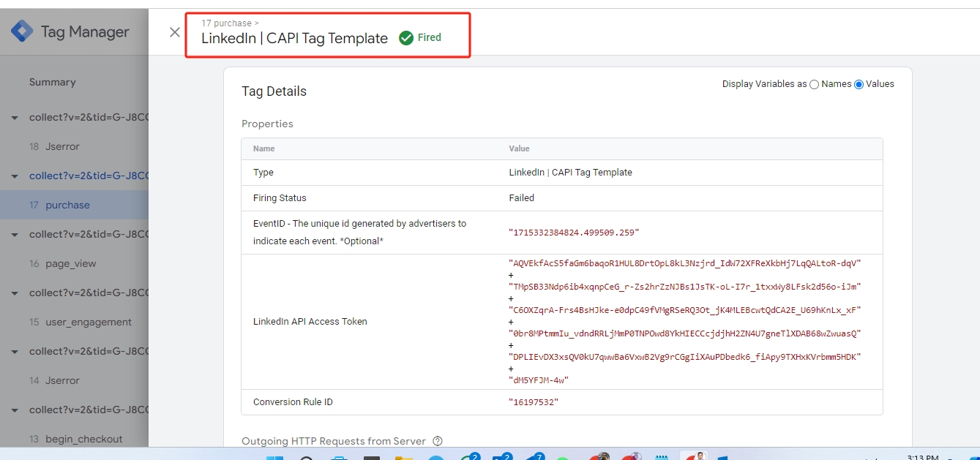
Task: Click the Fired status text
Action: 430,38
